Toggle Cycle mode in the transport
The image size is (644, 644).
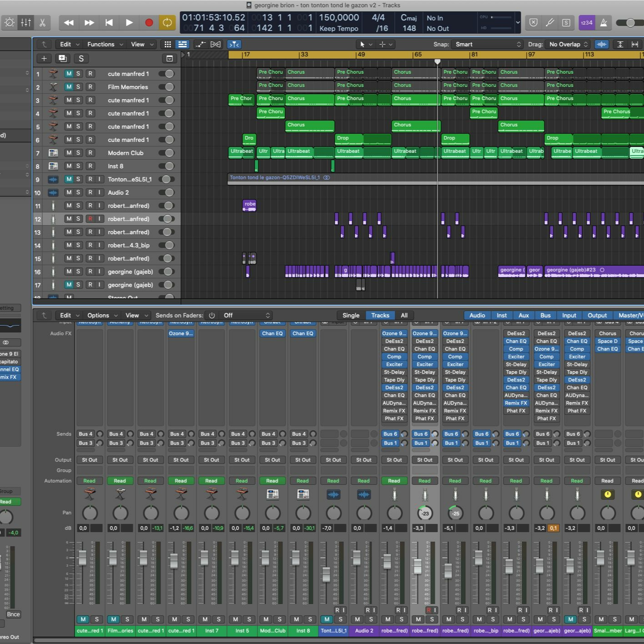tap(167, 23)
